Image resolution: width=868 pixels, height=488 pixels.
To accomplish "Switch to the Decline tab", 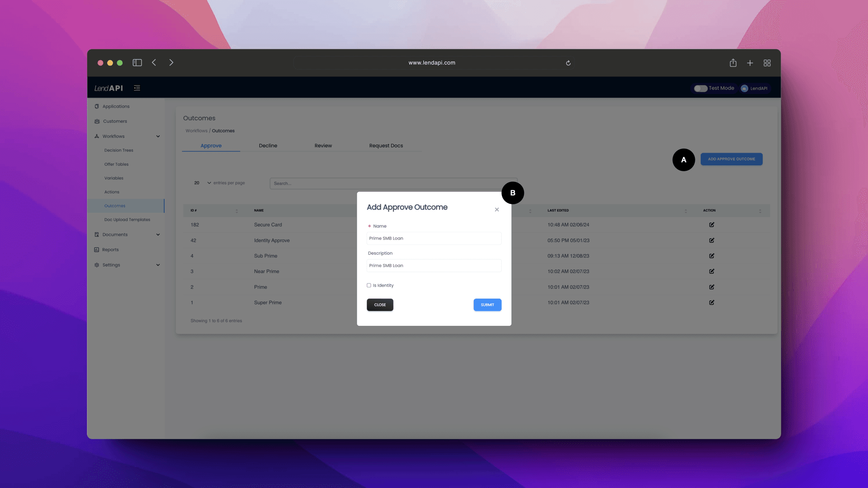I will pyautogui.click(x=268, y=145).
